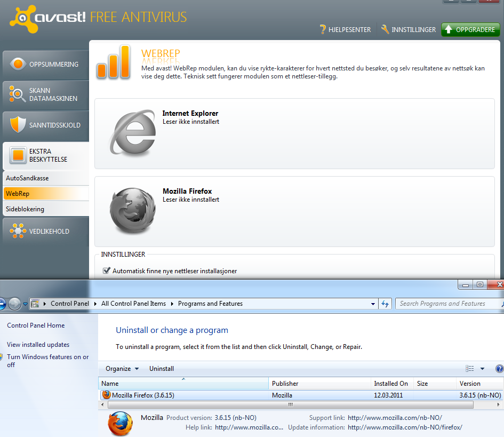The width and height of the screenshot is (504, 437).
Task: Open View installed updates link
Action: pyautogui.click(x=38, y=345)
